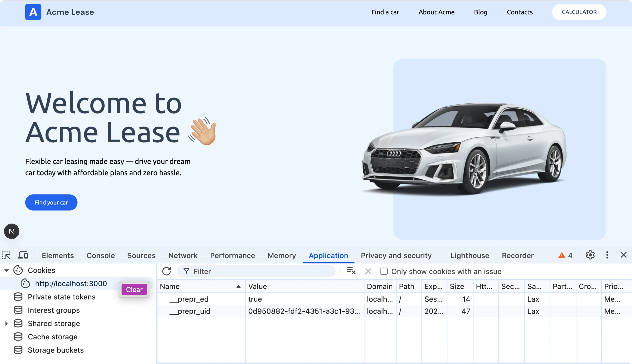Image resolution: width=632 pixels, height=364 pixels.
Task: Click the CALCULATOR button
Action: tap(579, 12)
